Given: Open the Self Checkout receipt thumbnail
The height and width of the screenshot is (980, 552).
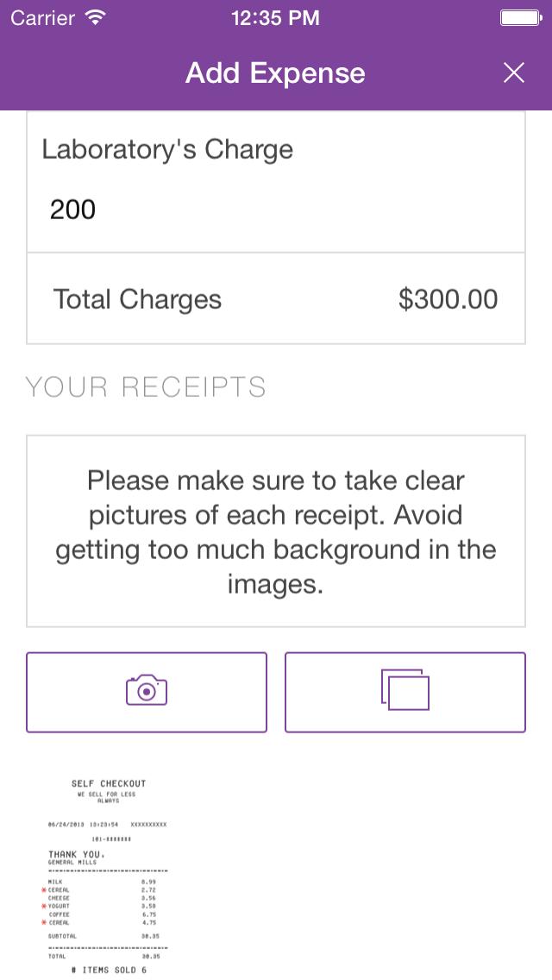Looking at the screenshot, I should tap(108, 876).
